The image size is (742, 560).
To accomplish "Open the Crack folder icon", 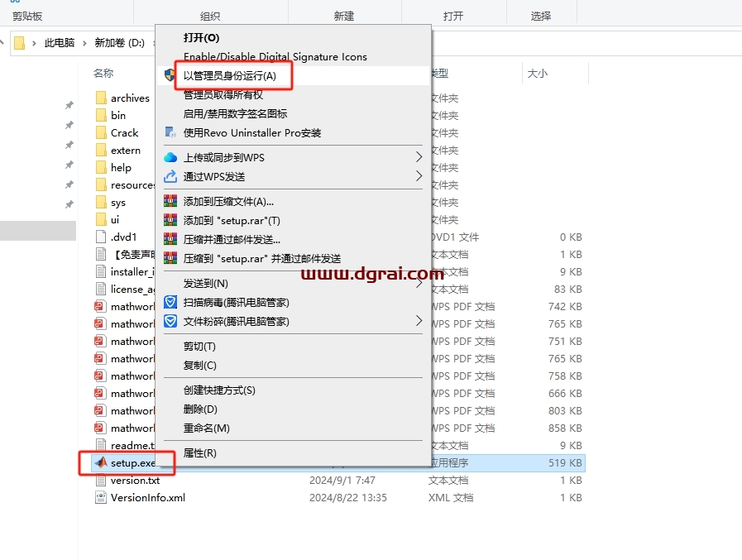I will (x=101, y=132).
